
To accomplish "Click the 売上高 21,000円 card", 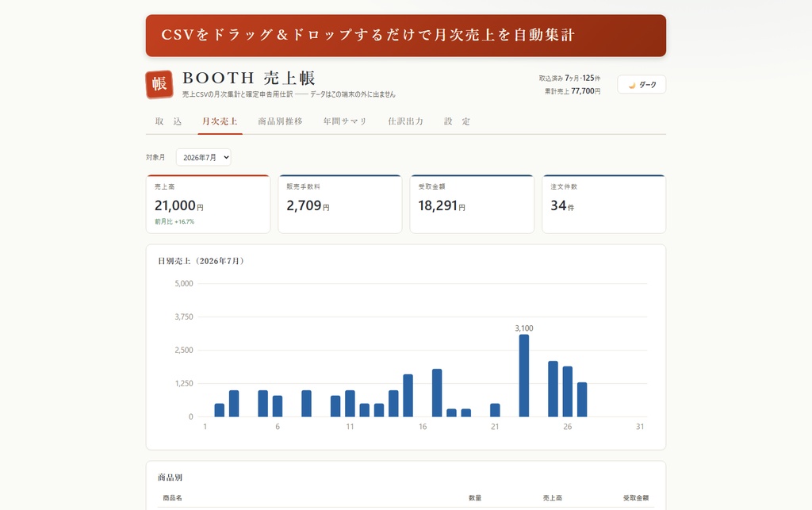I will 209,204.
